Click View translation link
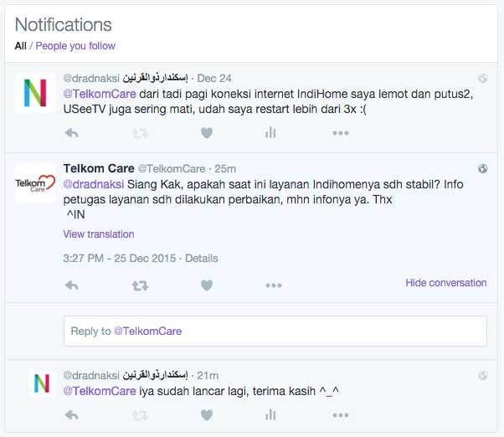This screenshot has width=504, height=437. [x=99, y=234]
